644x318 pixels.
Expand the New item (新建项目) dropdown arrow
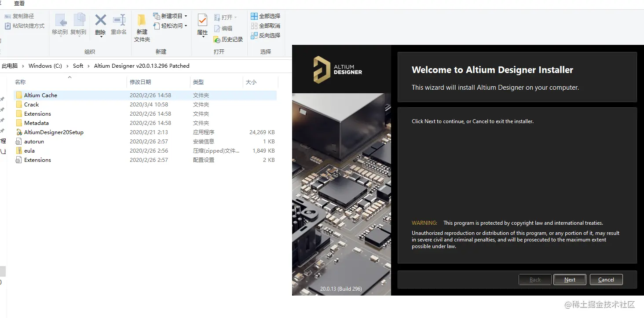[x=186, y=16]
